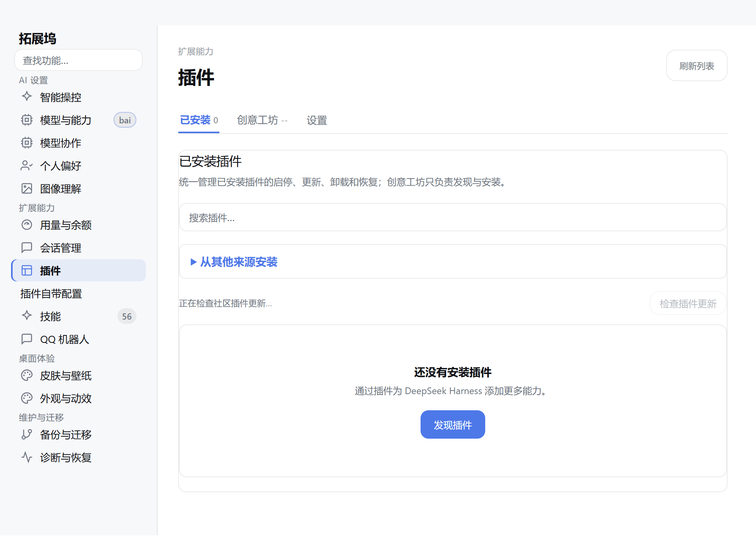Click the 刷新列表 button
Image resolution: width=756 pixels, height=536 pixels.
point(696,65)
